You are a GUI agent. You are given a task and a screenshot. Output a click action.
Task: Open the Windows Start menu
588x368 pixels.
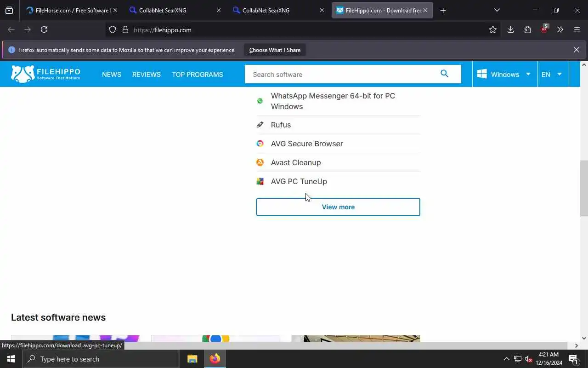click(11, 359)
